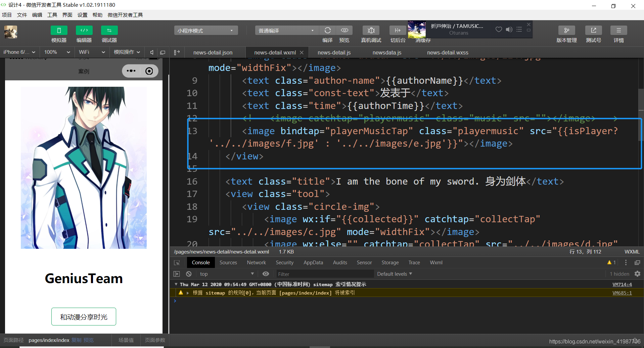Viewport: 644px width, 348px height.
Task: Click the inspect element picker icon
Action: point(177,263)
